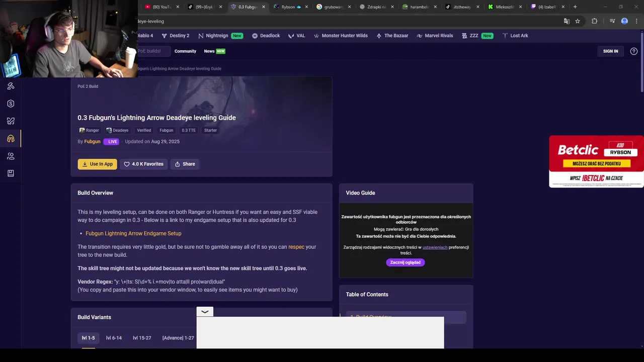Click the Share button
644x362 pixels.
pos(185,164)
